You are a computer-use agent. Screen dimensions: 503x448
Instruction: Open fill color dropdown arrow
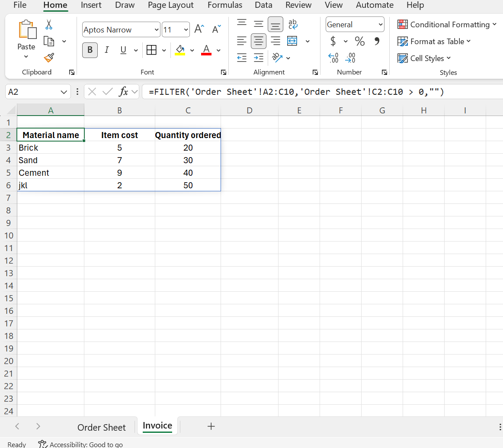pos(192,50)
